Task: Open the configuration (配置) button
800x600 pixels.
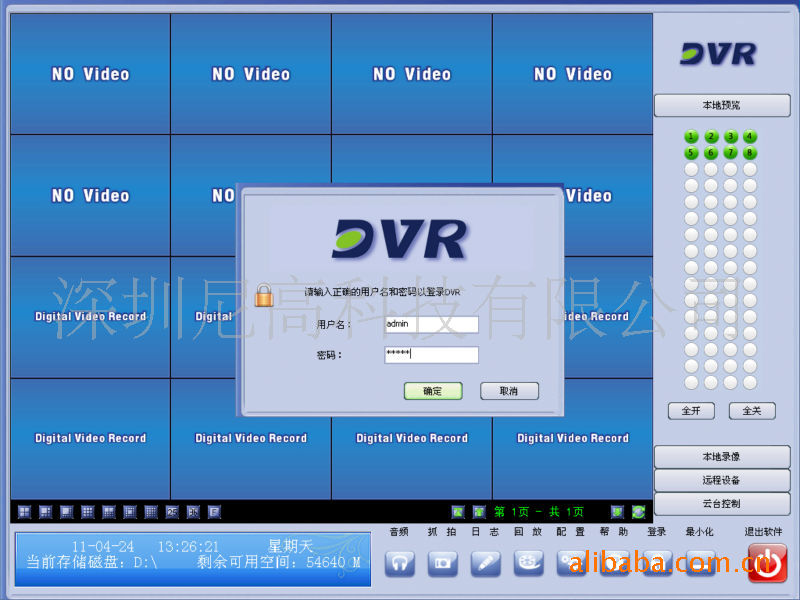Action: coord(571,563)
